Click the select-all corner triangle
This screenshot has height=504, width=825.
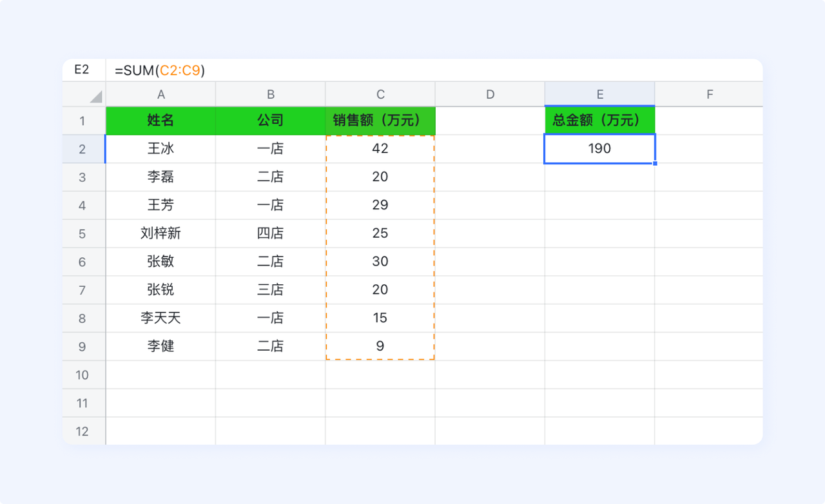coord(95,97)
